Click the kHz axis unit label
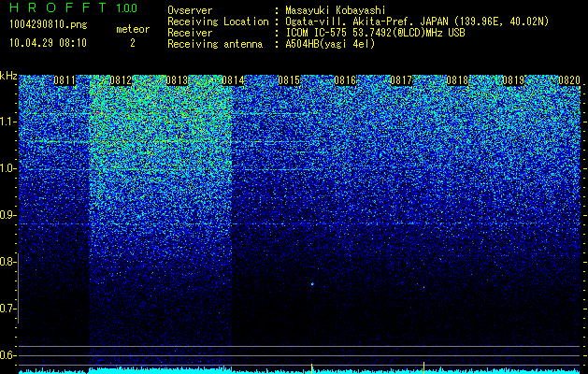Viewport: 588px width, 374px height. pyautogui.click(x=8, y=76)
